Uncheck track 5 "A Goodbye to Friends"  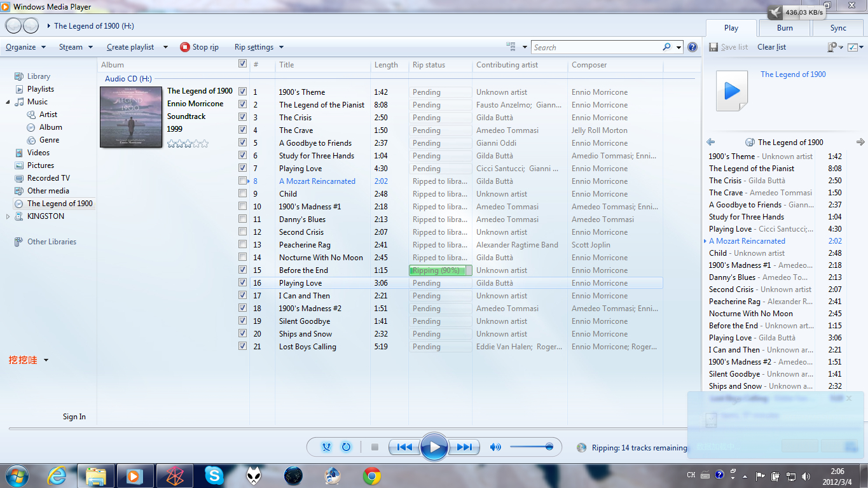(x=242, y=143)
